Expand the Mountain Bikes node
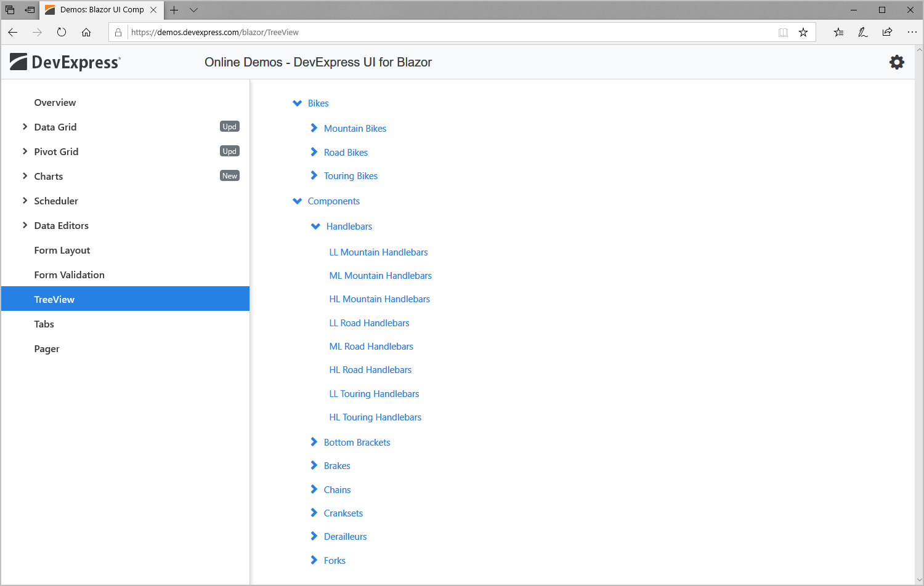Viewport: 924px width, 586px height. pos(314,128)
